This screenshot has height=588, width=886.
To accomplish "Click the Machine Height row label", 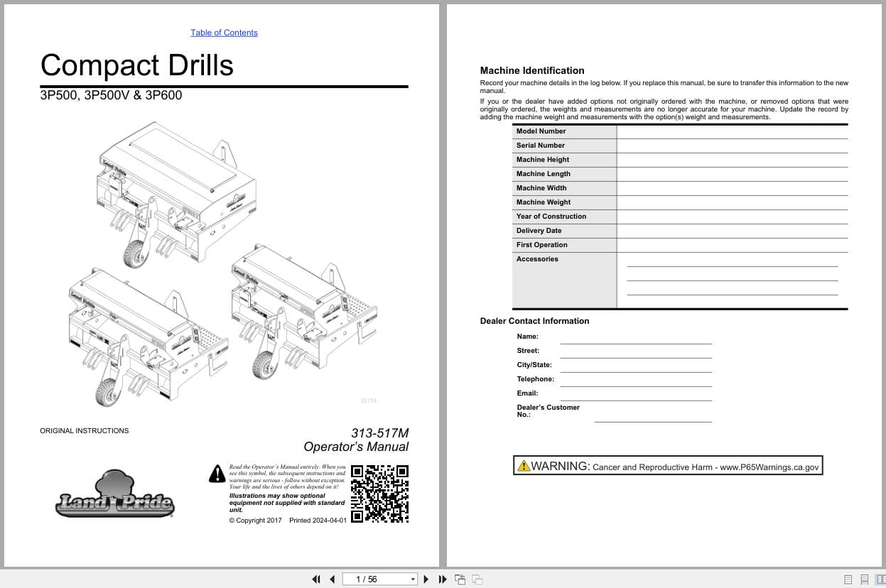I will point(543,160).
